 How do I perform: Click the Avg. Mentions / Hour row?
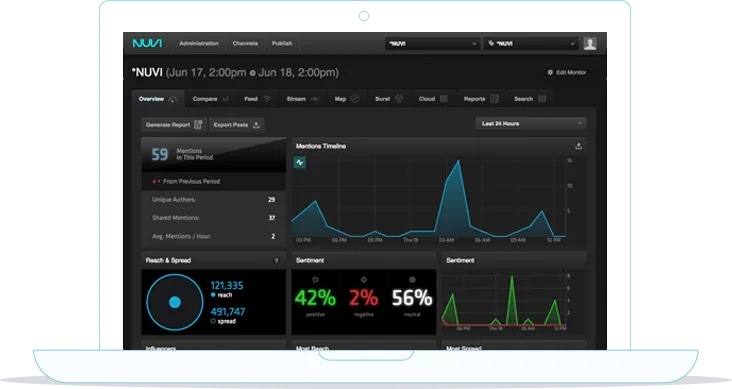214,236
